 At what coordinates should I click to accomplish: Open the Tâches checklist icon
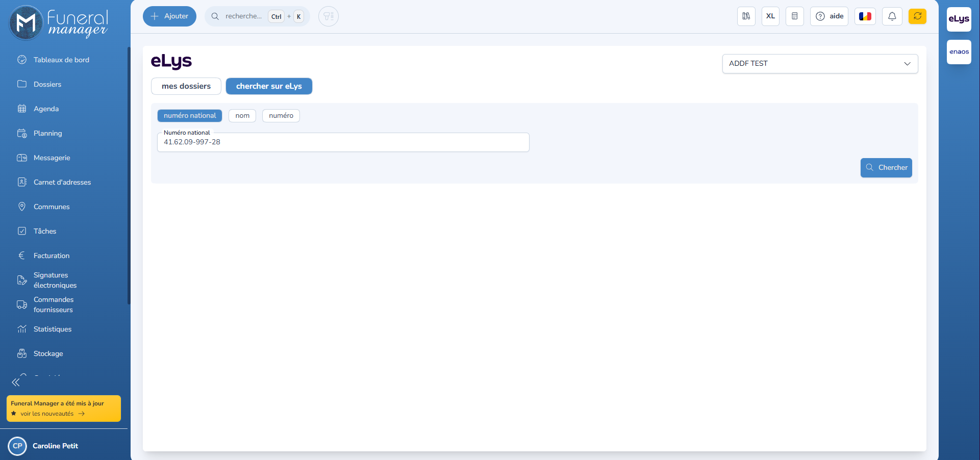coord(22,231)
